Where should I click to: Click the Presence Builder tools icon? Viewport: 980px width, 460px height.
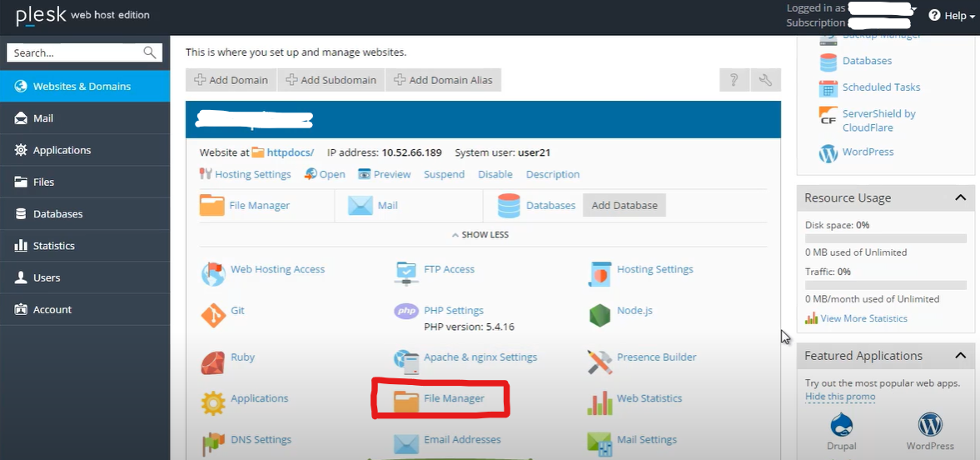[599, 362]
